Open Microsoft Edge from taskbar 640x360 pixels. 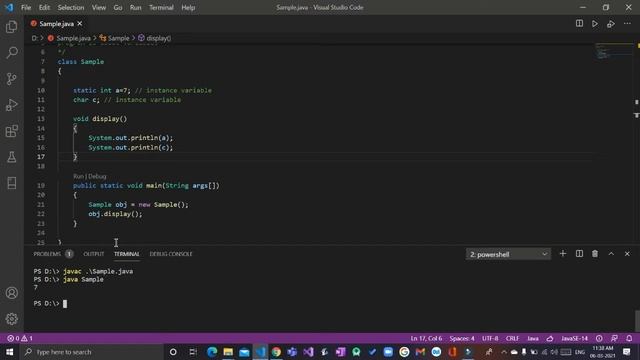coord(212,352)
